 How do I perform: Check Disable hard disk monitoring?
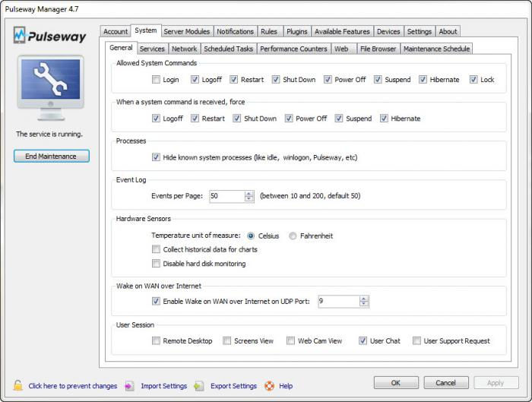tap(156, 264)
